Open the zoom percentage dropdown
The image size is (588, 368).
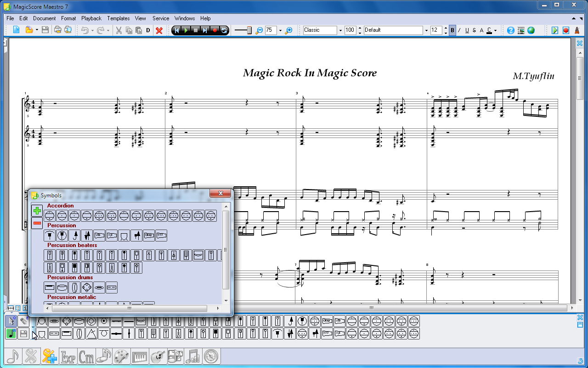click(280, 30)
